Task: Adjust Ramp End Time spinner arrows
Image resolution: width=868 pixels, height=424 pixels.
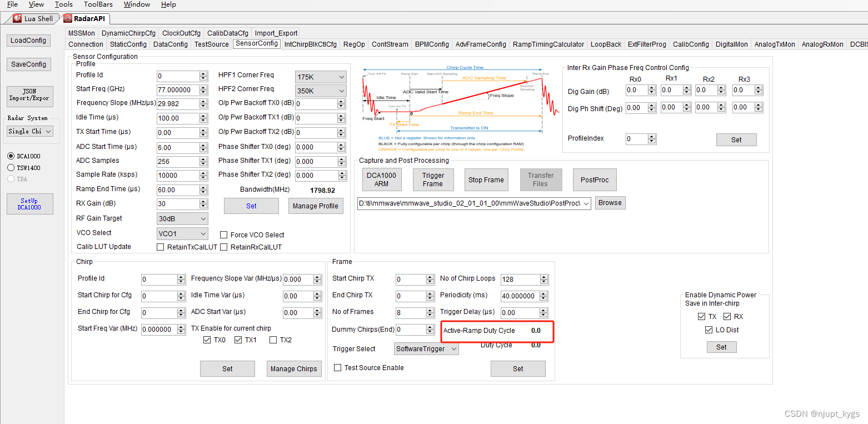Action: click(x=203, y=190)
